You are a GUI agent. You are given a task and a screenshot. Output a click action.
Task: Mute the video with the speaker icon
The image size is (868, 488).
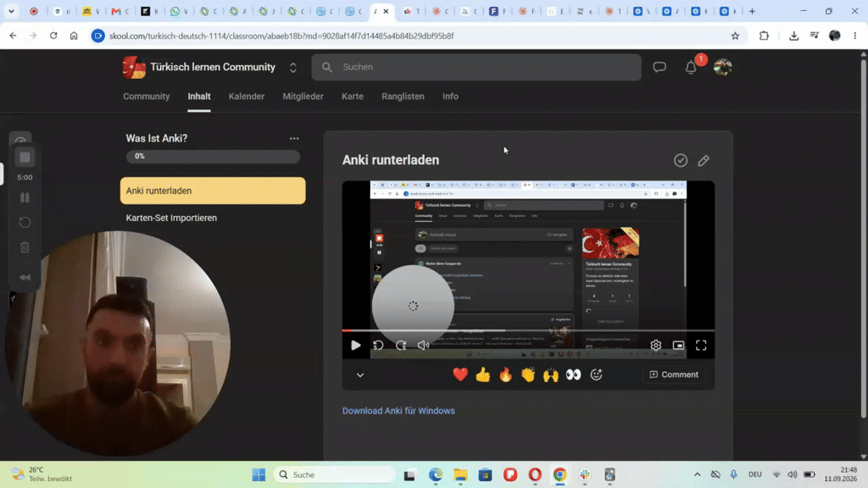point(424,346)
